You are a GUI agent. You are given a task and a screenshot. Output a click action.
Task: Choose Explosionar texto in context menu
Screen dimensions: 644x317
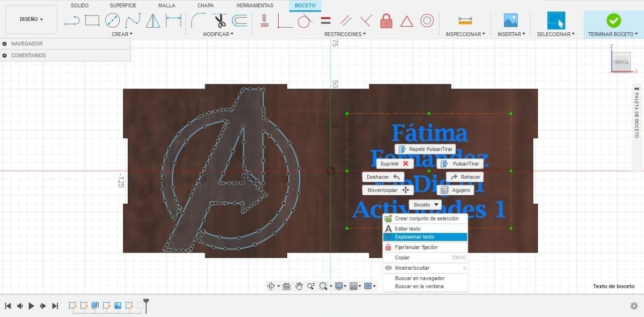coord(425,237)
